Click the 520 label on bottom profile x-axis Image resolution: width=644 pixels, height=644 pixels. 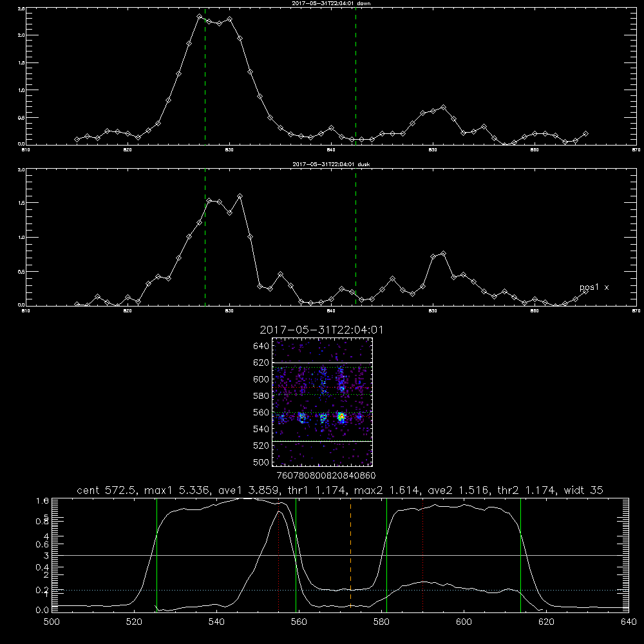coord(135,622)
